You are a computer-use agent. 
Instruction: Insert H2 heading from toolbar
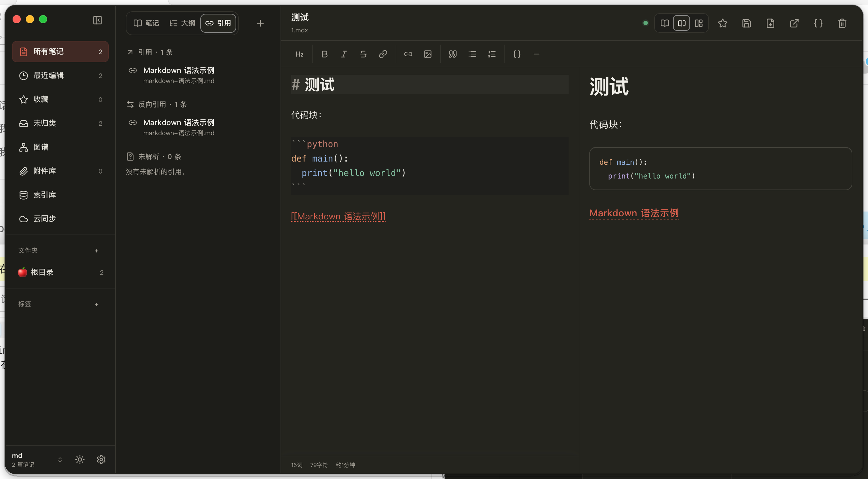click(299, 54)
